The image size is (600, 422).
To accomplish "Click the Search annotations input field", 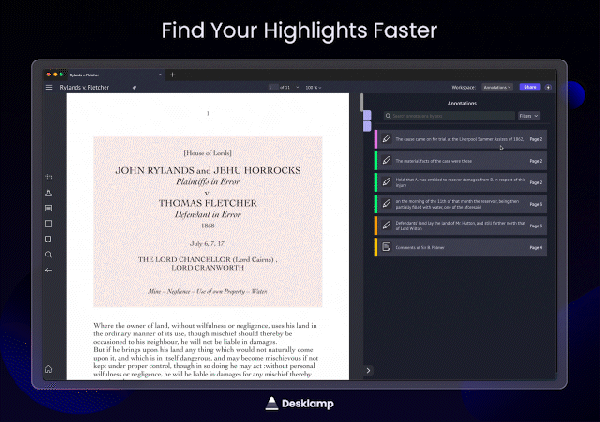I will [450, 116].
